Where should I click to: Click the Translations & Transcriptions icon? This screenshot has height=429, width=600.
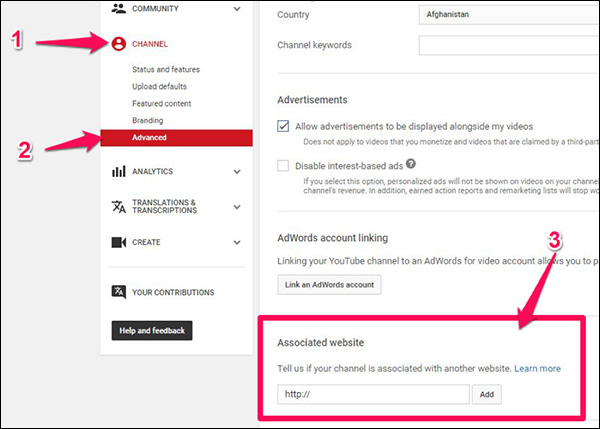click(119, 207)
